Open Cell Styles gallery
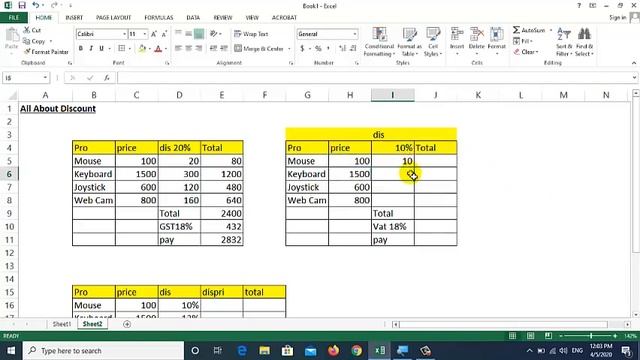The image size is (640, 360). click(x=433, y=42)
